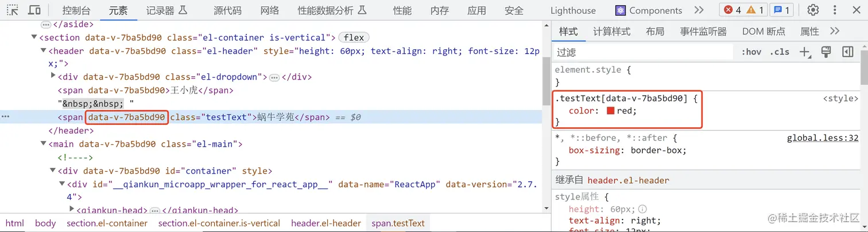Open the 性能数据分析 tab

(x=332, y=10)
